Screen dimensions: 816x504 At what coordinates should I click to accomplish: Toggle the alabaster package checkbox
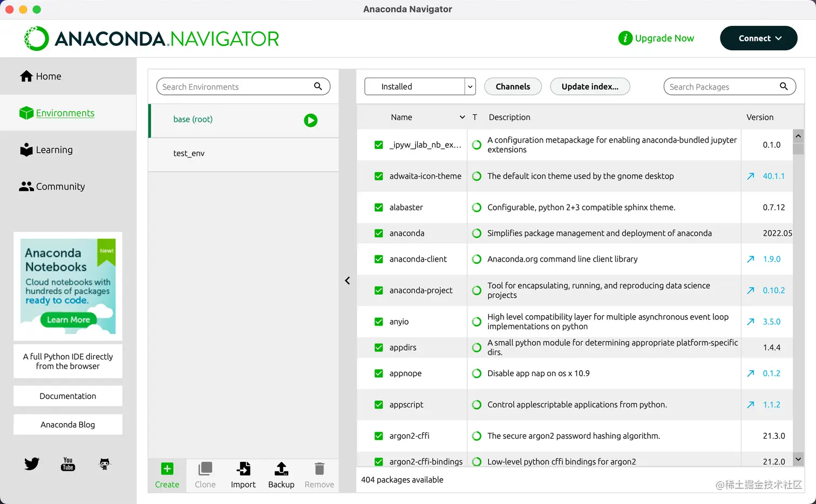[379, 208]
